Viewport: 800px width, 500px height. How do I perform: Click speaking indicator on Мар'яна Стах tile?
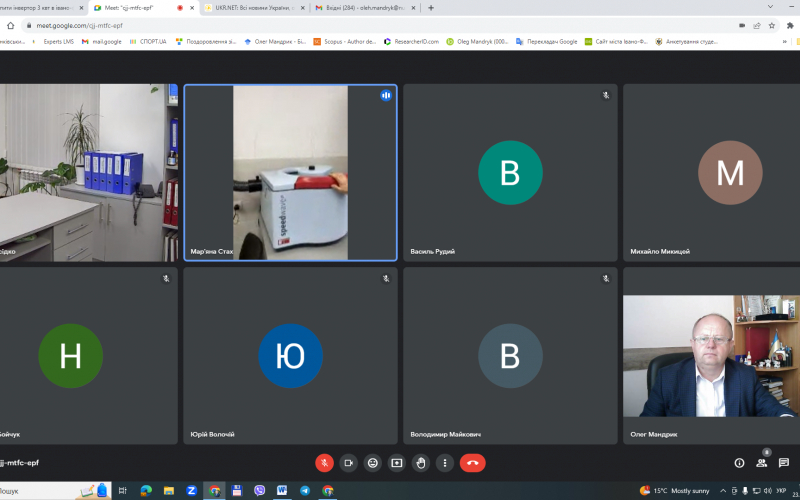(386, 95)
